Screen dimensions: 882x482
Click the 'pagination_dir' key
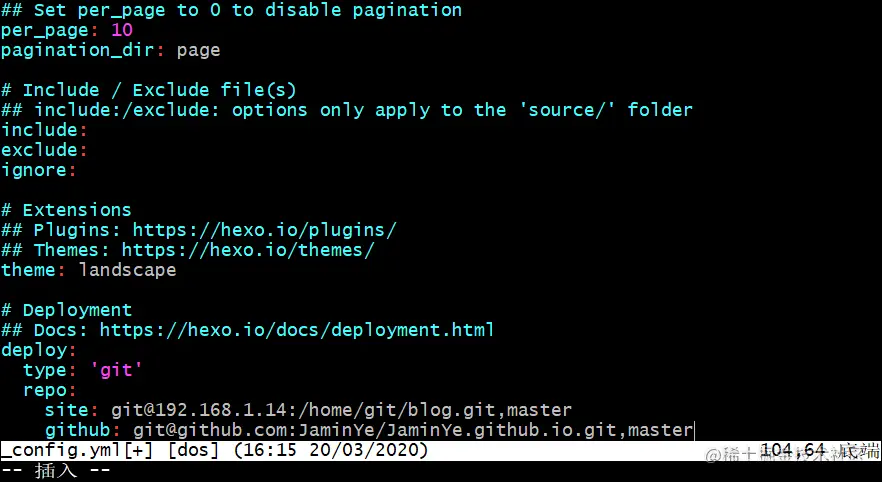[x=78, y=51]
